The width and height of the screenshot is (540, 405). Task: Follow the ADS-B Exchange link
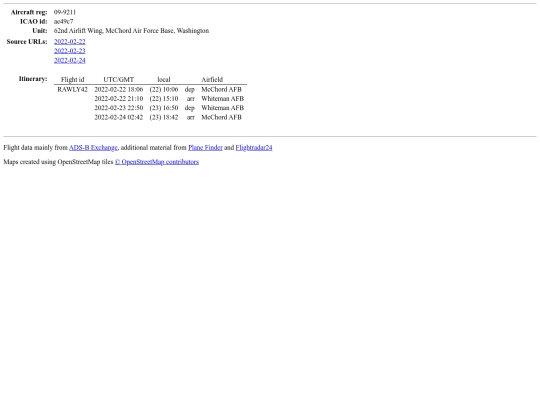tap(93, 148)
